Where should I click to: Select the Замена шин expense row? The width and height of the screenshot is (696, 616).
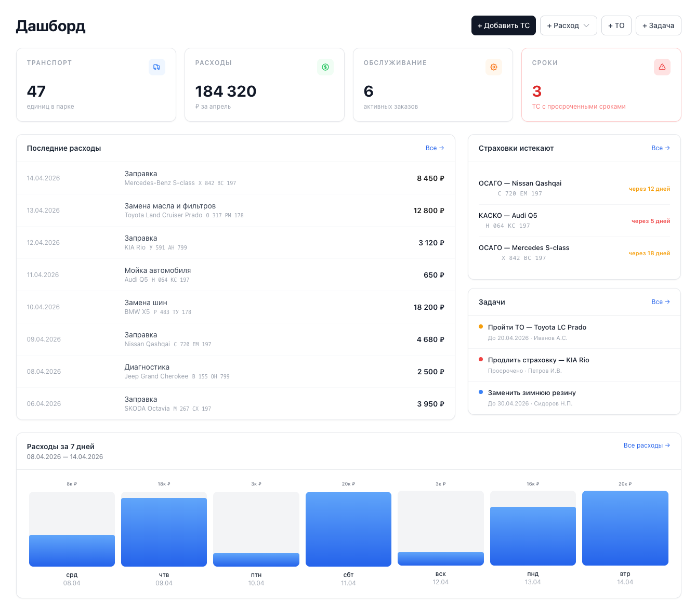pyautogui.click(x=235, y=307)
